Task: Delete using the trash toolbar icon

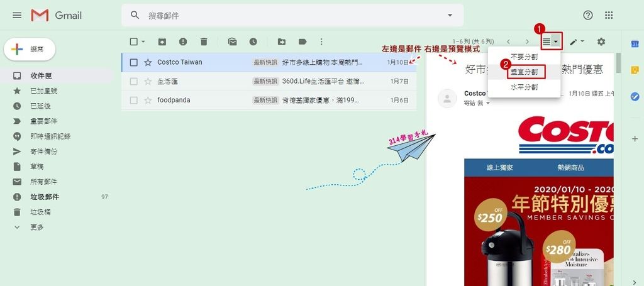Action: point(204,41)
